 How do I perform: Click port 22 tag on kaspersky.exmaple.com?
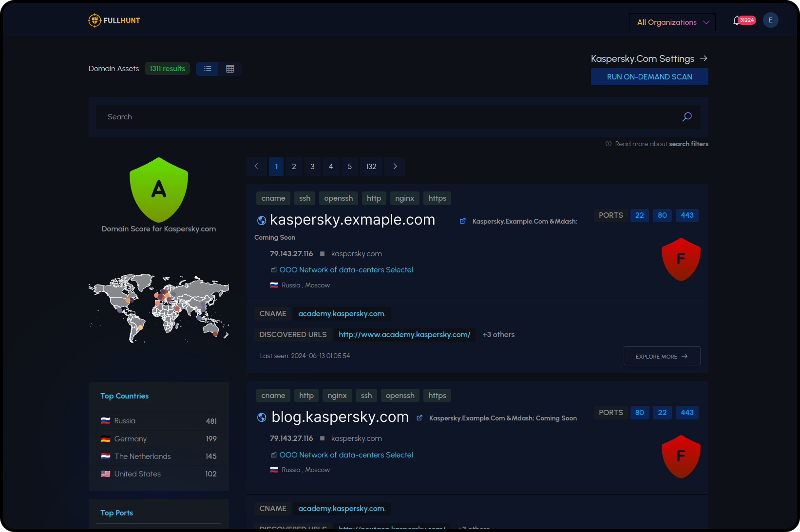(639, 215)
